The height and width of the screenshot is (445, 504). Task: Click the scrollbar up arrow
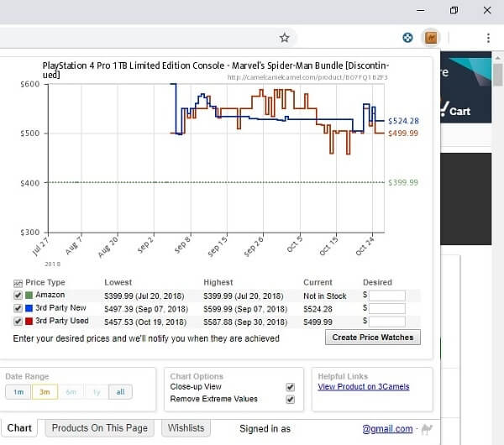(498, 58)
